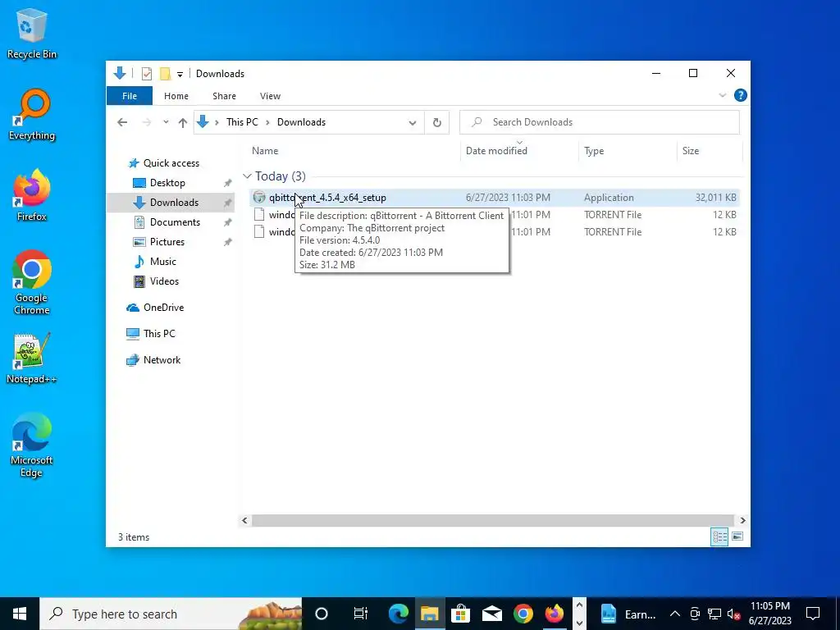Open the Recycle Bin desktop icon
This screenshot has width=840, height=630.
point(32,33)
